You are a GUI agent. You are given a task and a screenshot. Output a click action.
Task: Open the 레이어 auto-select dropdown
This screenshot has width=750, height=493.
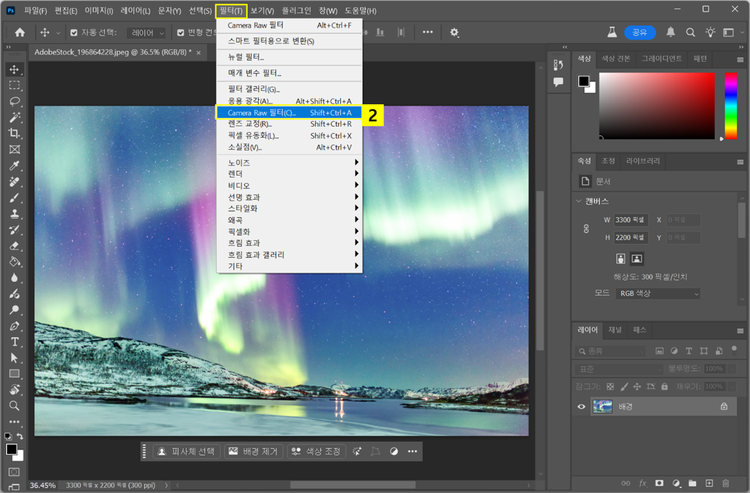click(x=146, y=33)
